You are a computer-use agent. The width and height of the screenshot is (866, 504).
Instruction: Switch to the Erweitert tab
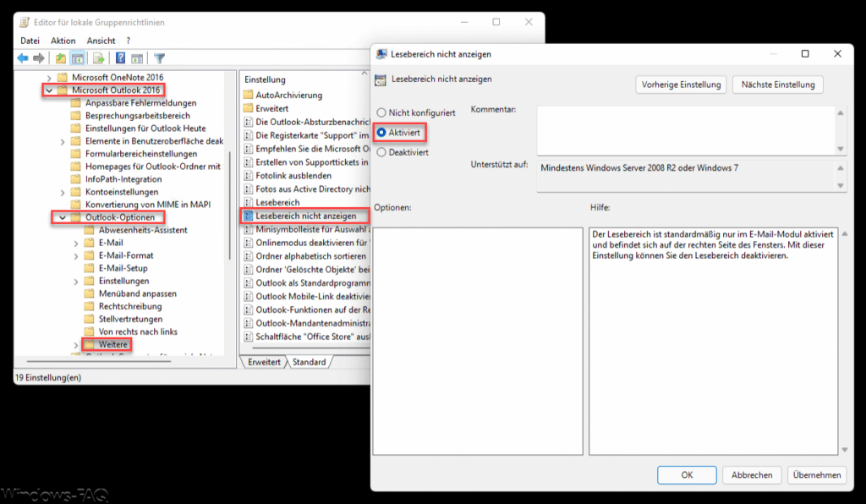(x=264, y=362)
